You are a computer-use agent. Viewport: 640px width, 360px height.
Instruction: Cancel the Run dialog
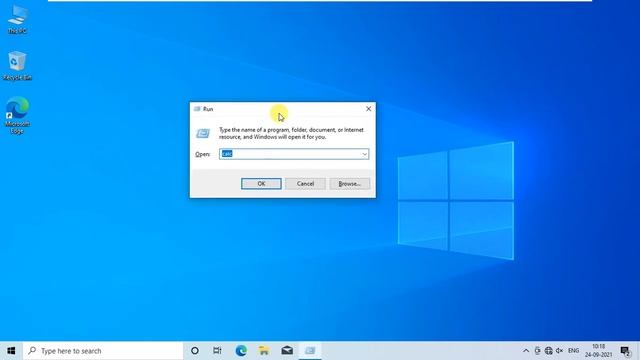click(305, 184)
